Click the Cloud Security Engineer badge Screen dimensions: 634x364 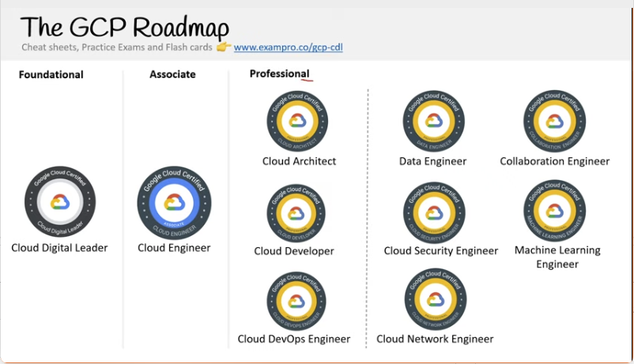(x=434, y=213)
